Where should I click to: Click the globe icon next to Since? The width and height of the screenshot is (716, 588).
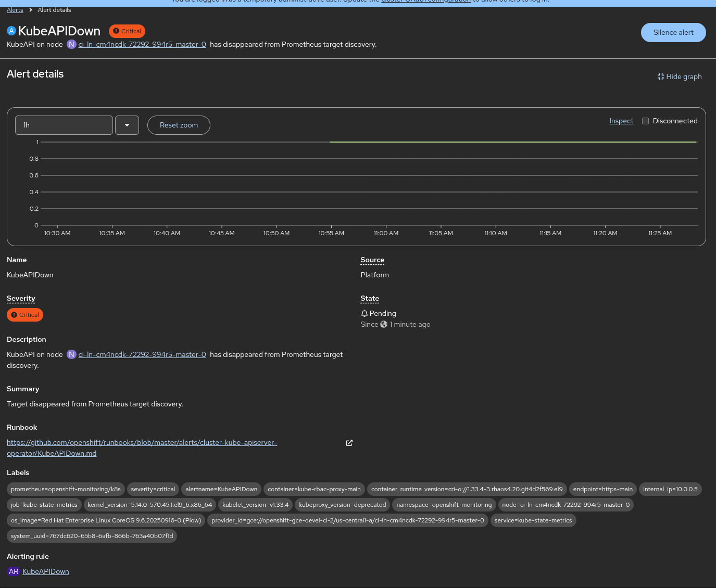(384, 324)
